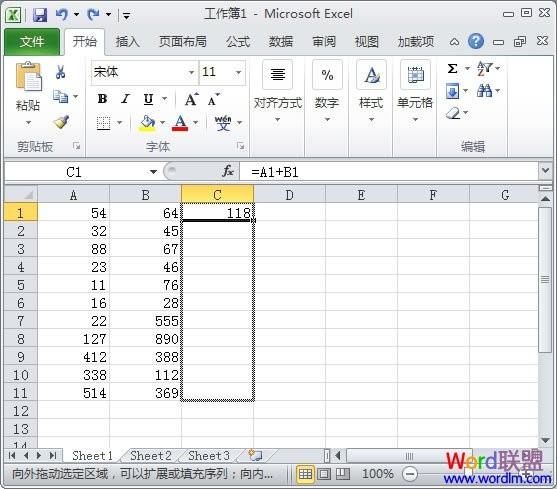The width and height of the screenshot is (557, 489).
Task: Toggle Bold formatting
Action: point(102,99)
